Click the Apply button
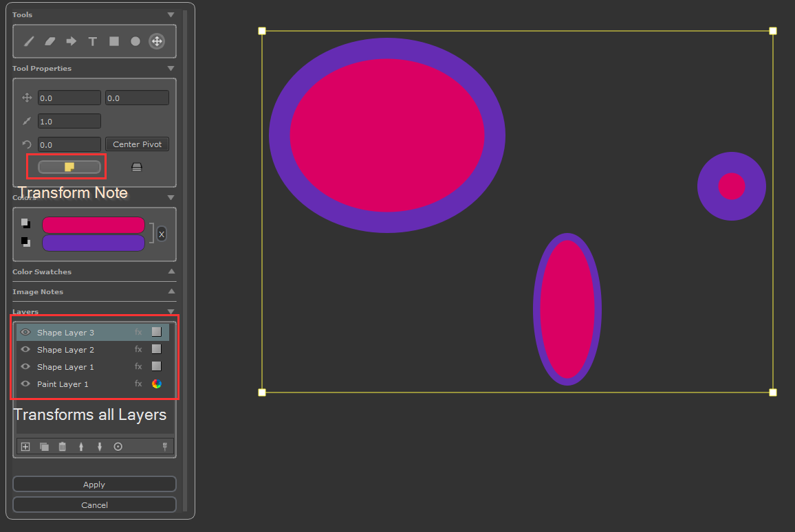This screenshot has width=795, height=532. [x=94, y=485]
